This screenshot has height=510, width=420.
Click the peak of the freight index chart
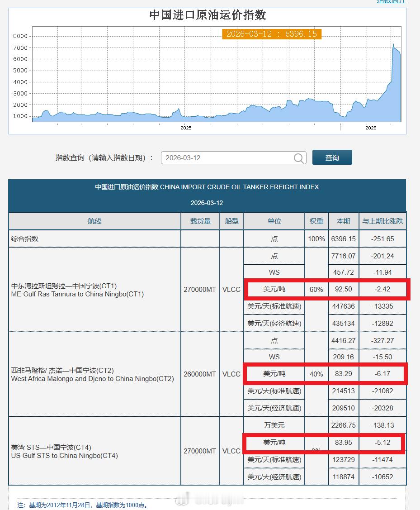[393, 44]
